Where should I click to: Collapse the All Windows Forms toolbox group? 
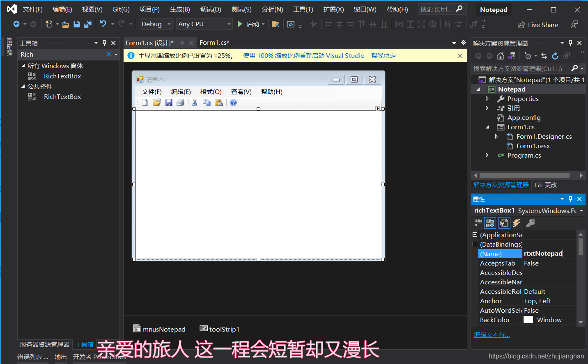23,66
